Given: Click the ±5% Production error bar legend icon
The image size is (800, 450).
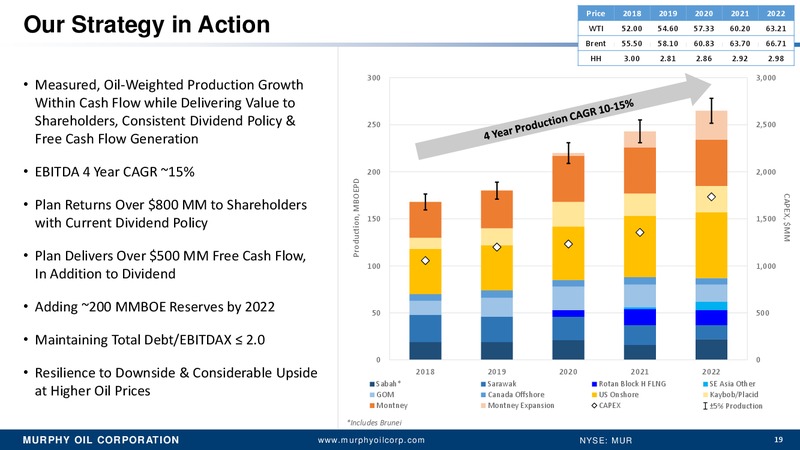Looking at the screenshot, I should click(705, 406).
